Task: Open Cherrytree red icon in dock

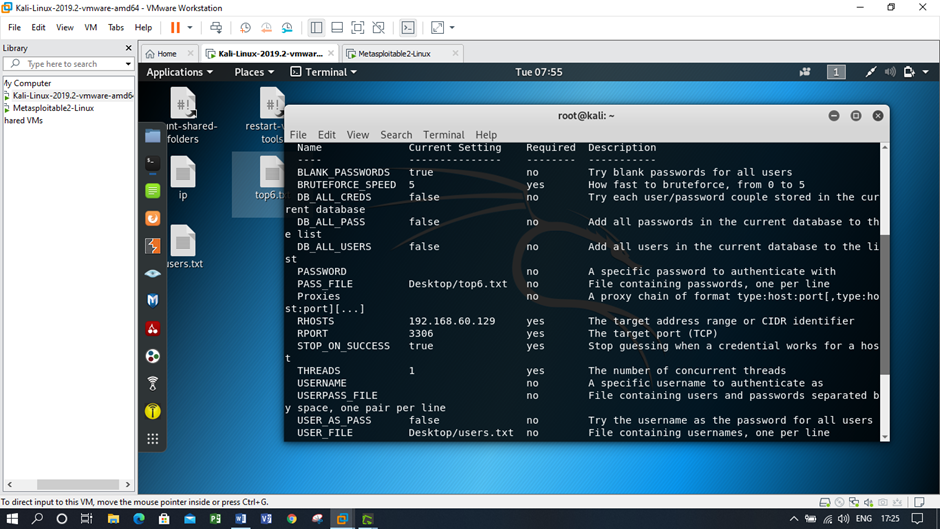Action: 153,329
